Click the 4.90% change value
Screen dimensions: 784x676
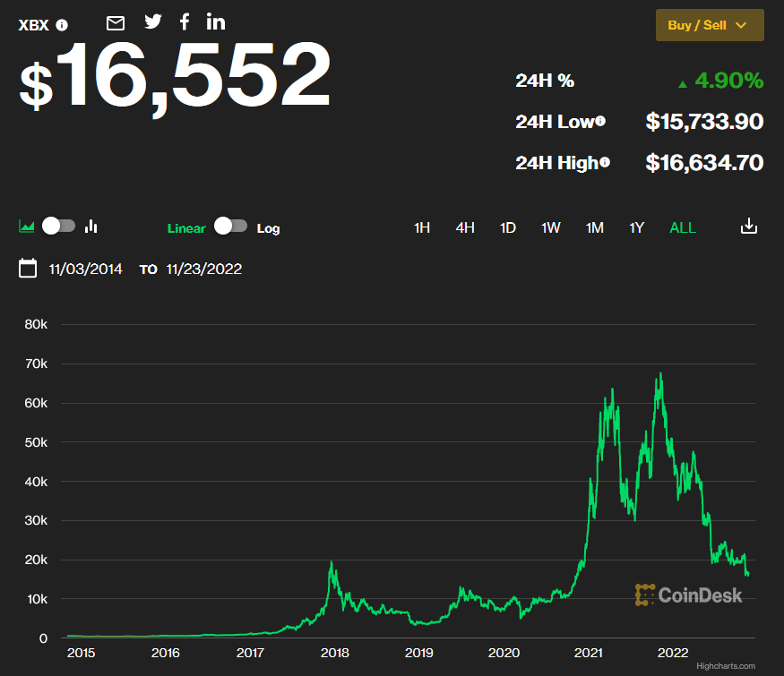[729, 81]
